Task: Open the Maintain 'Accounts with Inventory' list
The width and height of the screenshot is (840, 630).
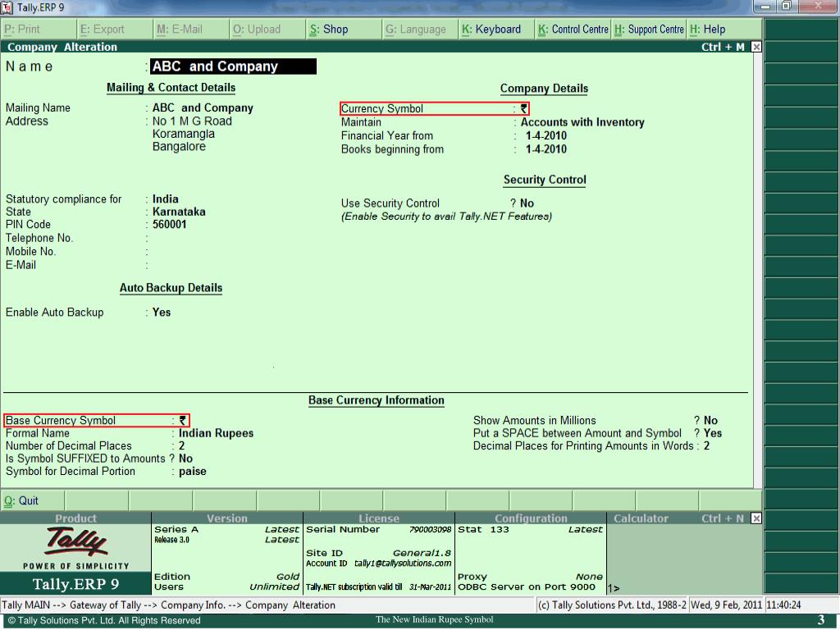Action: pos(582,122)
